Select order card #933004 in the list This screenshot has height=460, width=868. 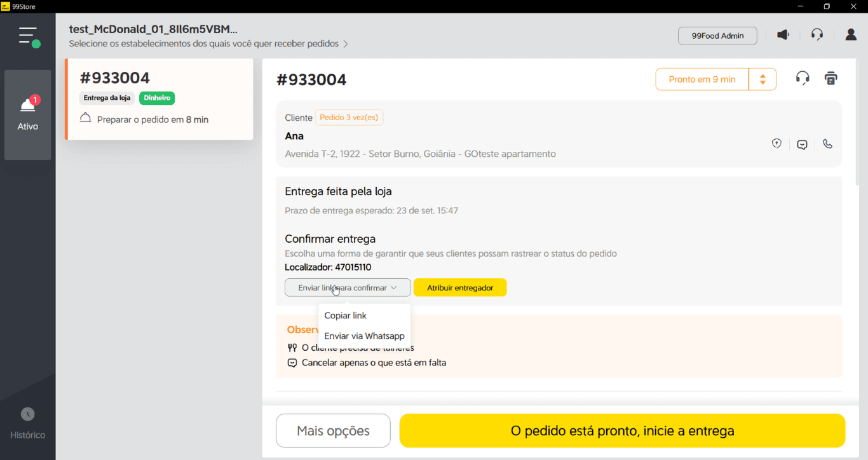pos(159,99)
